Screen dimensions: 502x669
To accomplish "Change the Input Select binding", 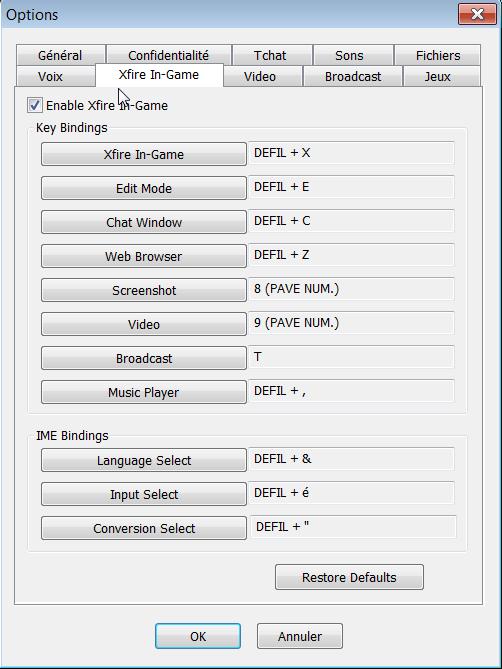I will click(x=144, y=494).
